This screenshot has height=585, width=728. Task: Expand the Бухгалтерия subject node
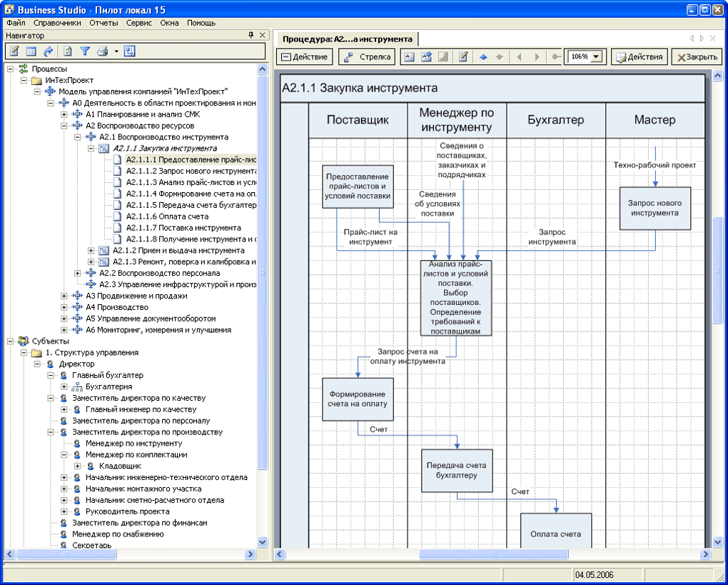click(x=64, y=386)
